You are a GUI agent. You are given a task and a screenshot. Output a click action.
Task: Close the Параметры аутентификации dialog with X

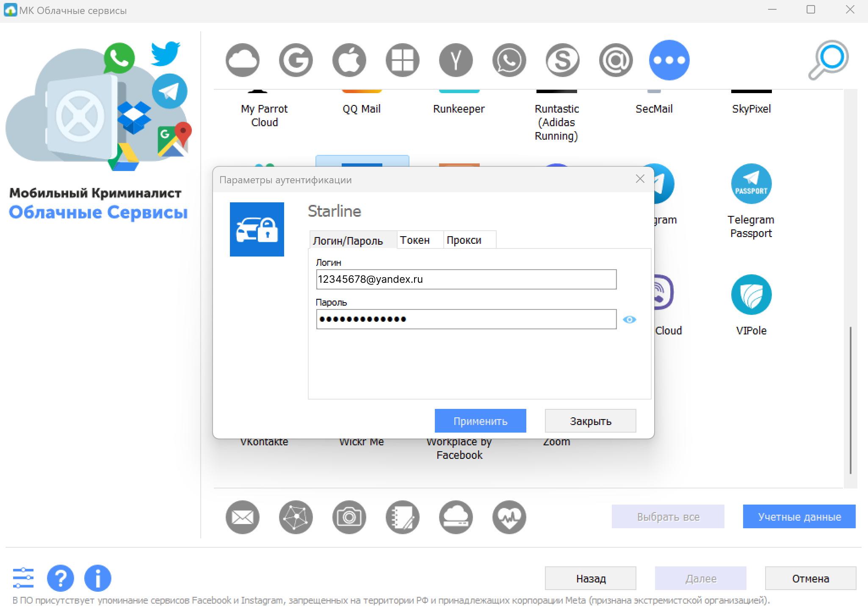point(640,179)
